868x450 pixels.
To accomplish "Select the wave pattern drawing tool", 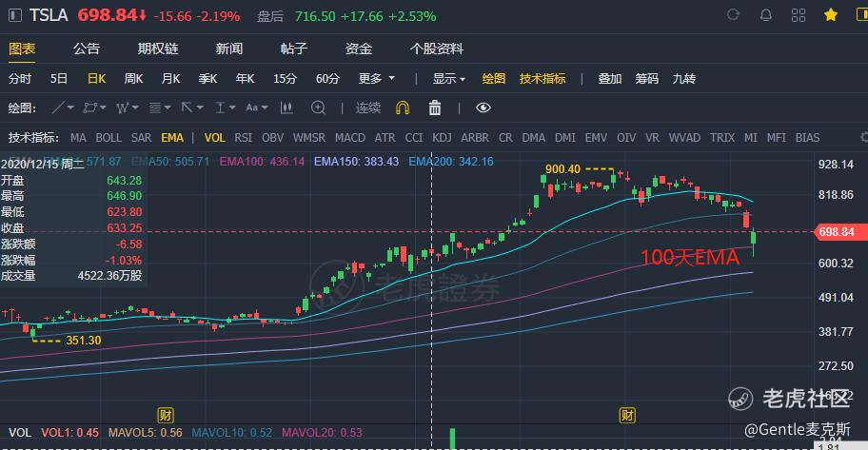I will coord(123,108).
